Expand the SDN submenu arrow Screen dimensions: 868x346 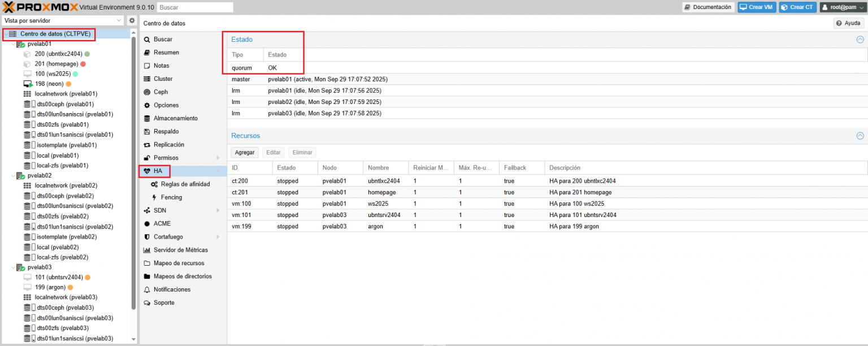click(x=218, y=210)
